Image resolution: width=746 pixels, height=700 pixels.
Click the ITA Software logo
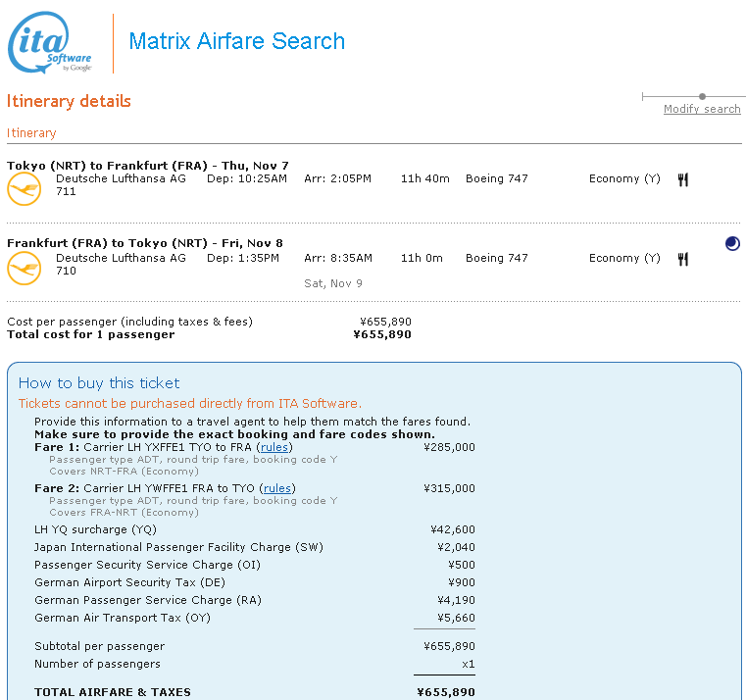(x=50, y=43)
